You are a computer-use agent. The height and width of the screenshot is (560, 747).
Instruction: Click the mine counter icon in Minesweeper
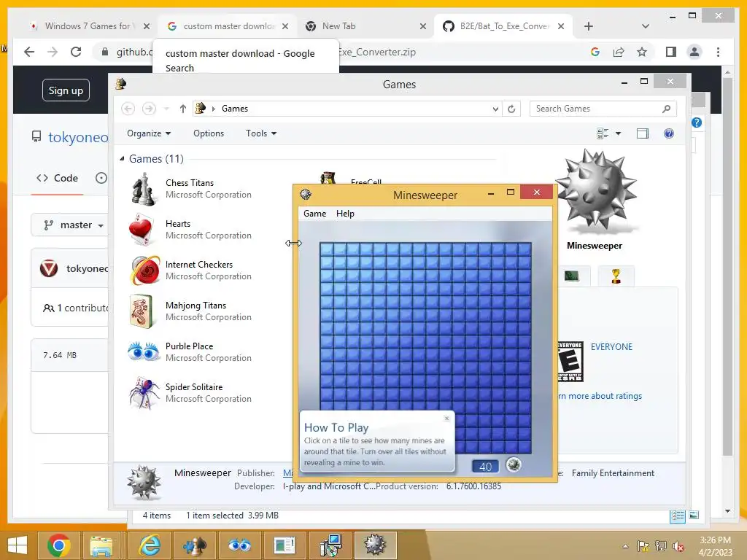click(x=514, y=464)
